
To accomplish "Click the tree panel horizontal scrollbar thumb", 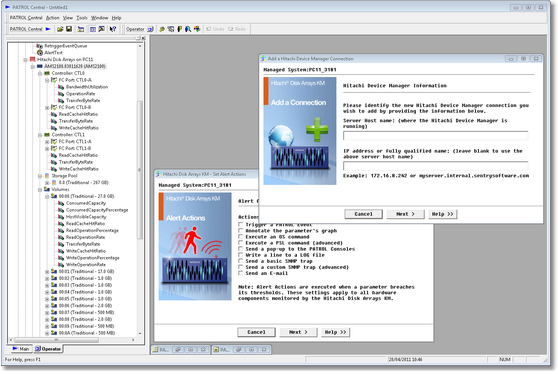I will click(56, 340).
